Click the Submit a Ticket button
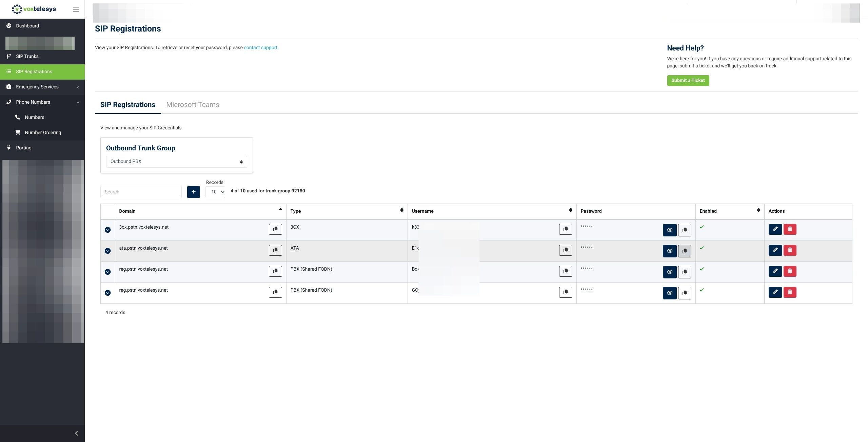 pos(688,81)
